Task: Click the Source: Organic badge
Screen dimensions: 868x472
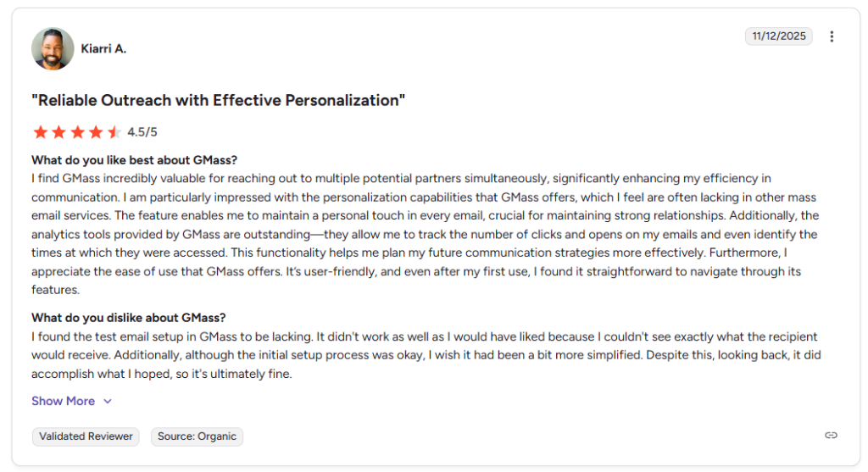Action: tap(198, 436)
